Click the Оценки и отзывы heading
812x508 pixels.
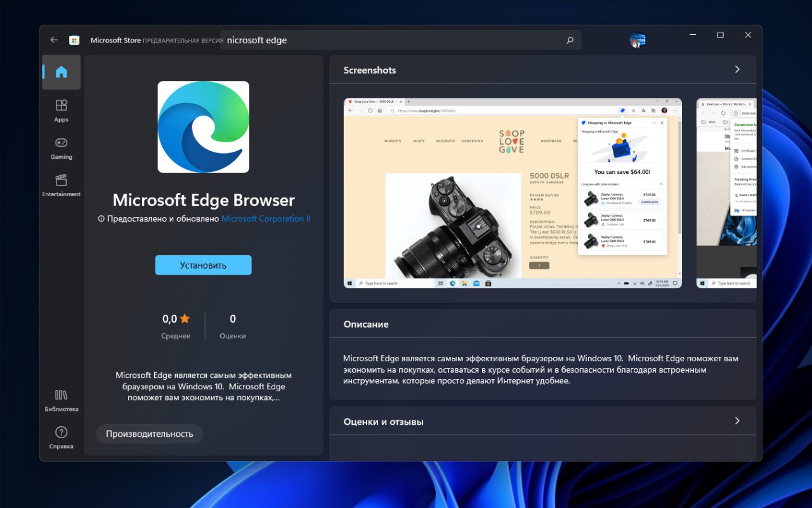[x=384, y=422]
